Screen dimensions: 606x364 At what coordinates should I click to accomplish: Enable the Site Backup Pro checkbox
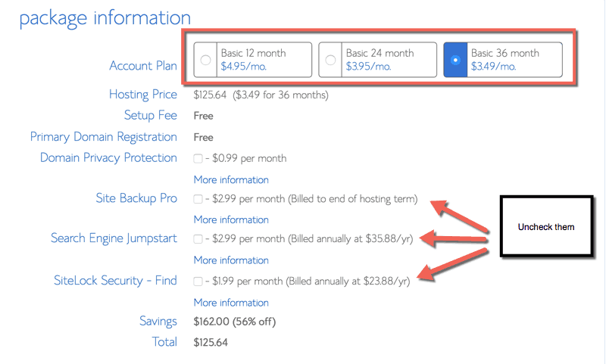coord(198,199)
